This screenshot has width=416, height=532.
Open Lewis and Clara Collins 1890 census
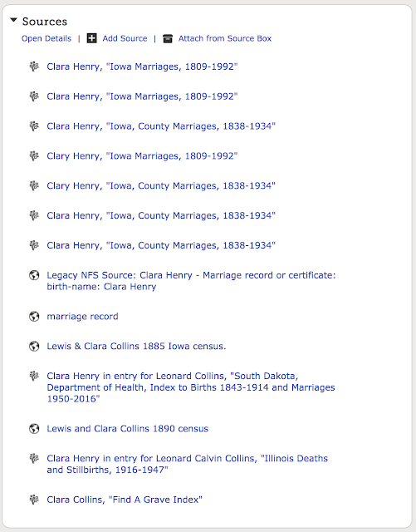[128, 429]
